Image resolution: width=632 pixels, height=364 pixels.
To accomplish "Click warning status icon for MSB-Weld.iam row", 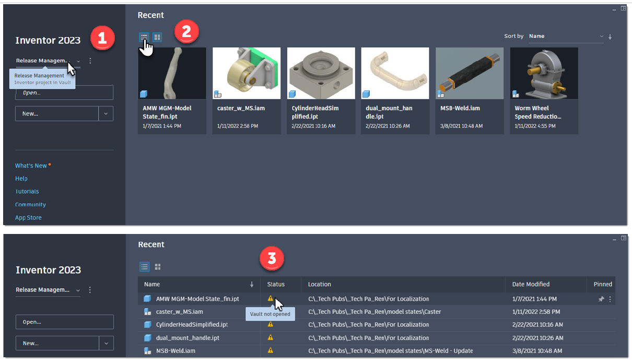I will (271, 350).
